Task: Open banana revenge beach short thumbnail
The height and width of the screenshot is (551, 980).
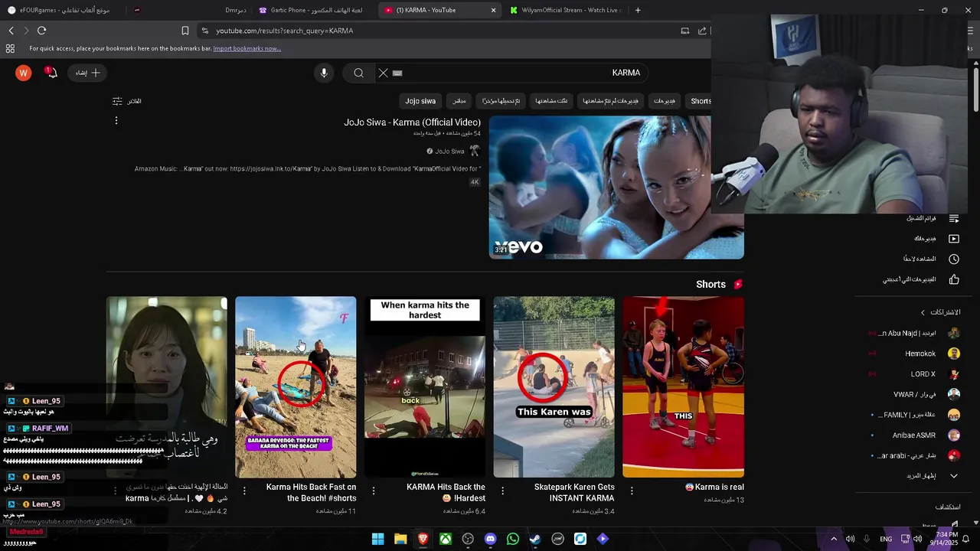Action: 296,387
